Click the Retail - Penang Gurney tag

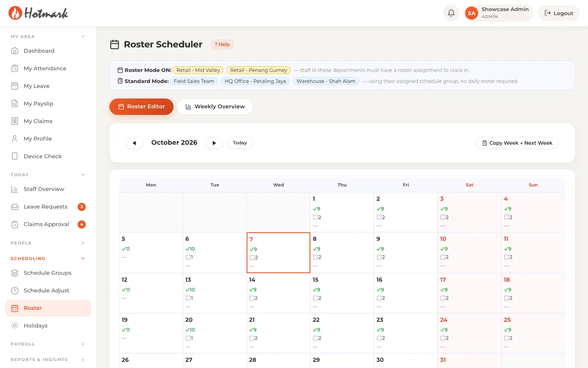pyautogui.click(x=258, y=70)
